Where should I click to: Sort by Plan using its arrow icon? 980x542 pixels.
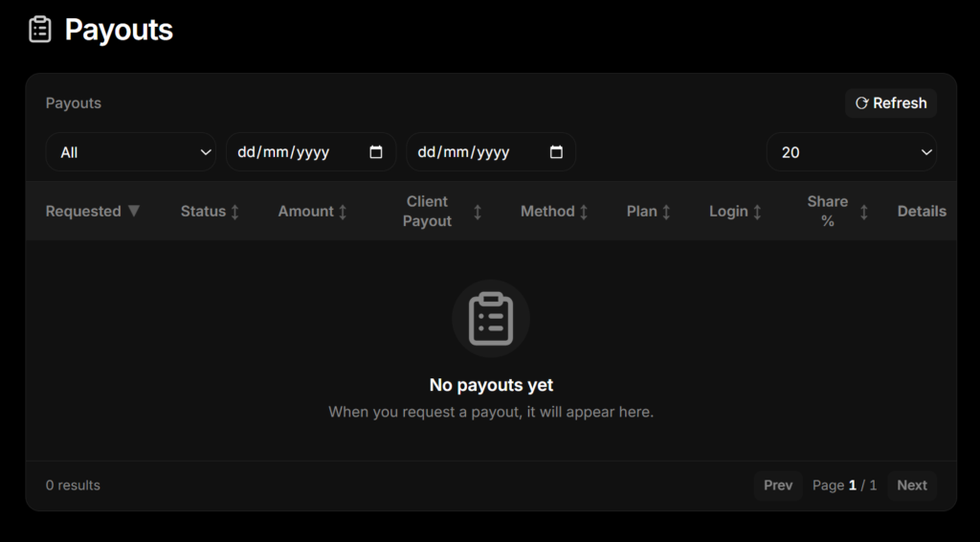pos(666,212)
